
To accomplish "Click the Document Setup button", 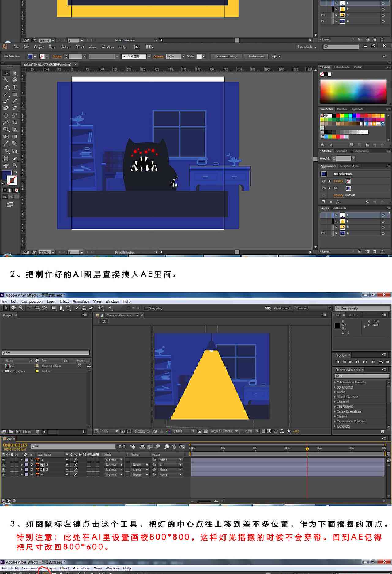I will click(226, 56).
